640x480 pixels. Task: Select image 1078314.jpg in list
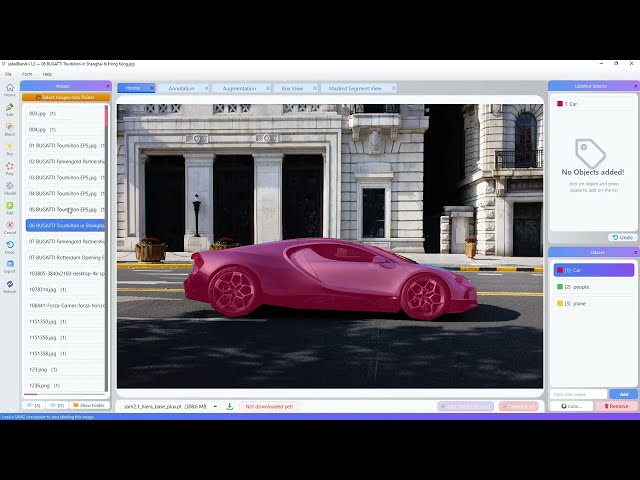click(65, 290)
